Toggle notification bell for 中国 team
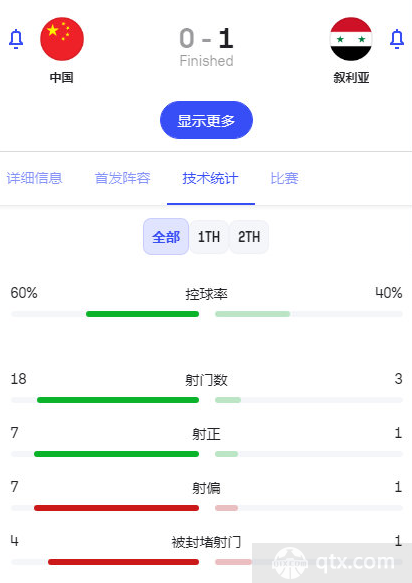The image size is (412, 583). point(16,39)
